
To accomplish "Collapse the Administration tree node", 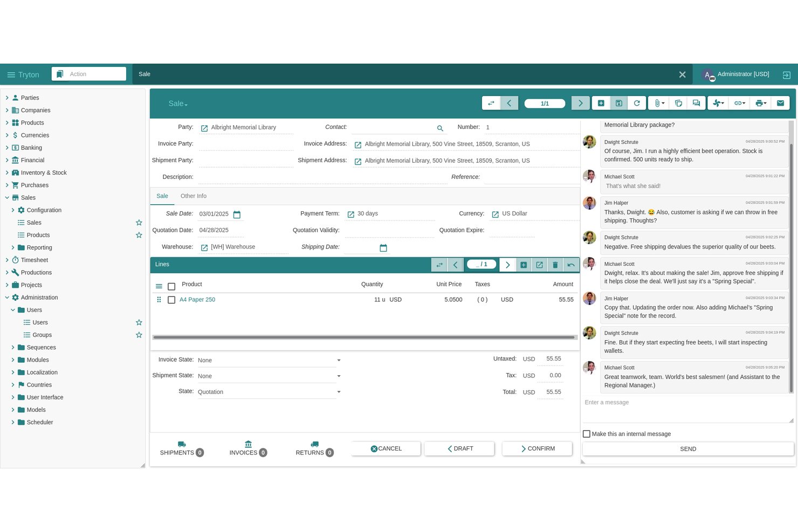I will click(x=7, y=298).
